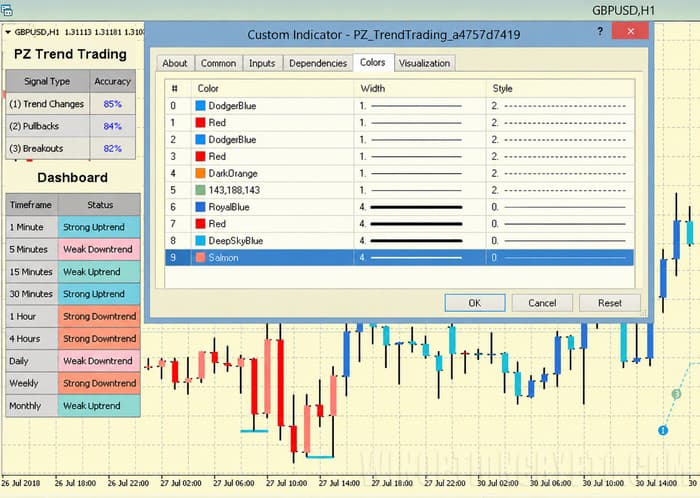The image size is (700, 498).
Task: Click Red color swatch in row 1
Action: pos(200,123)
